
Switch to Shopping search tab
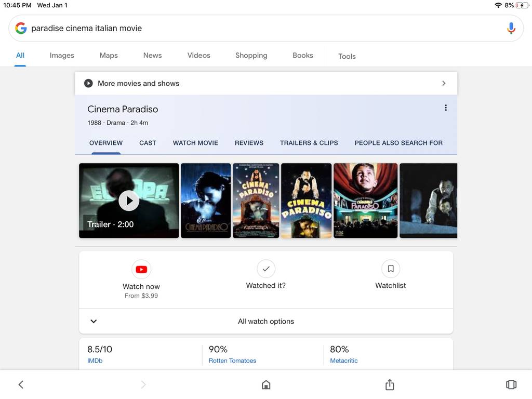[251, 55]
